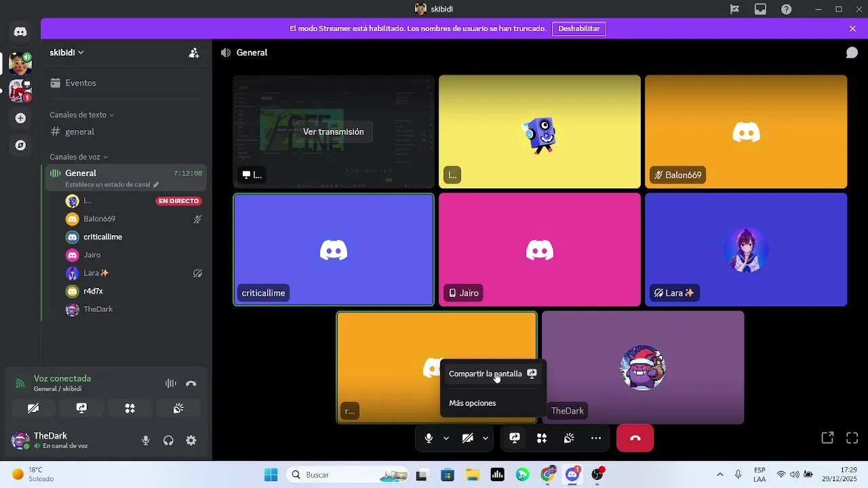The width and height of the screenshot is (868, 488).
Task: Select Más opciones in popup menu
Action: [493, 403]
